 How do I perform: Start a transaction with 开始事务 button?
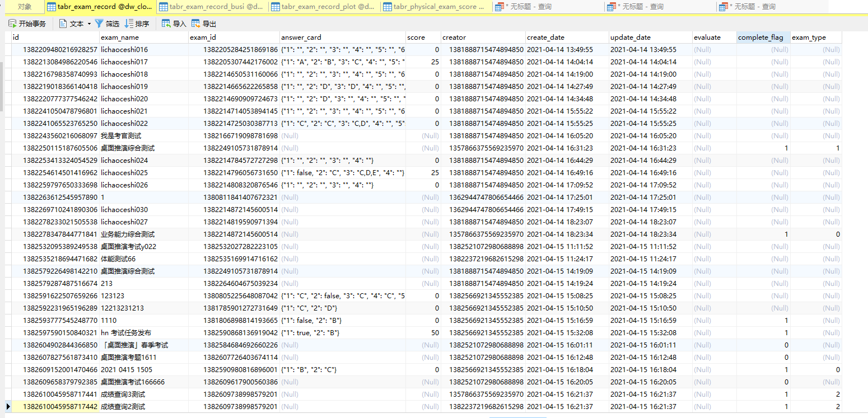[27, 24]
